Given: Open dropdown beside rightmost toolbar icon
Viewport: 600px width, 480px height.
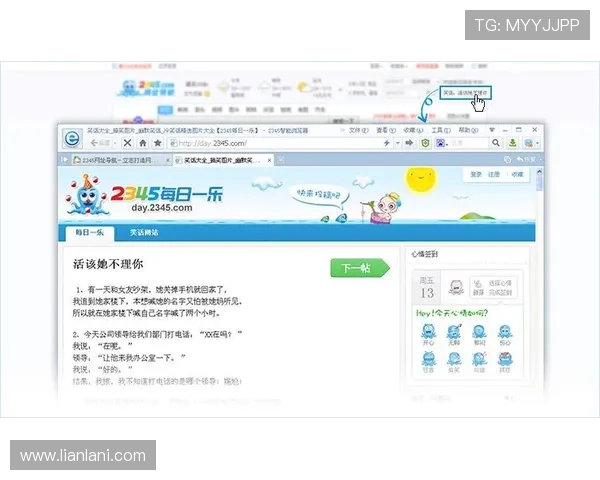Looking at the screenshot, I should [x=538, y=143].
